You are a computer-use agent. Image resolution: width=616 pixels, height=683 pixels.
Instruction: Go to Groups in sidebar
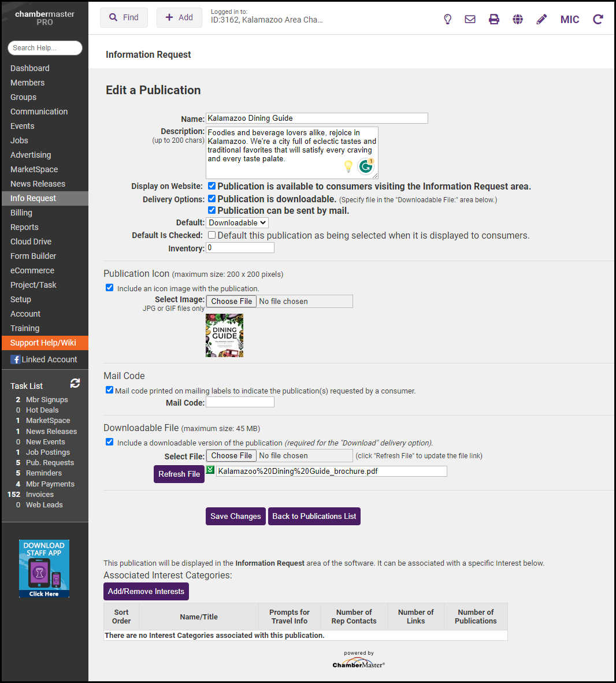pos(24,97)
